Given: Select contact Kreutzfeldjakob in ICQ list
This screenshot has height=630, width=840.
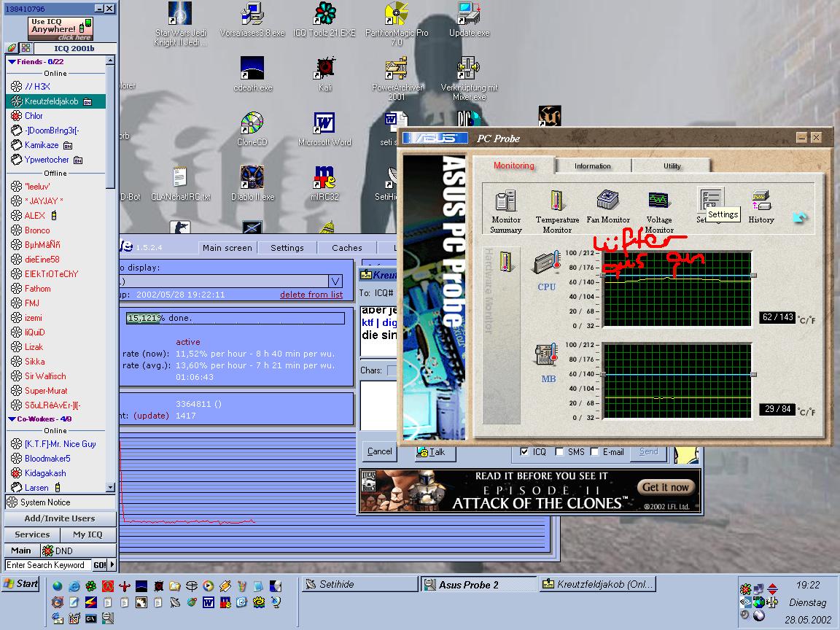Looking at the screenshot, I should (55, 101).
